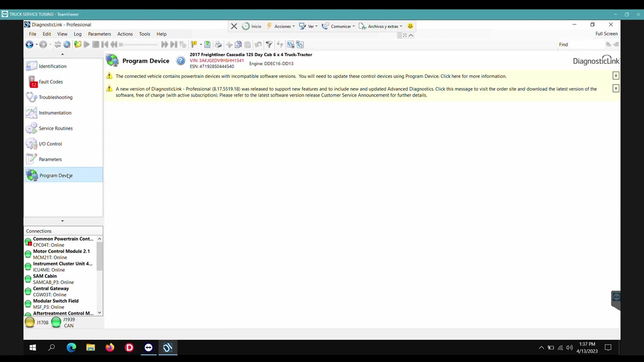Click new DiagnosticLink version notification message
This screenshot has width=644, height=362.
pos(356,92)
